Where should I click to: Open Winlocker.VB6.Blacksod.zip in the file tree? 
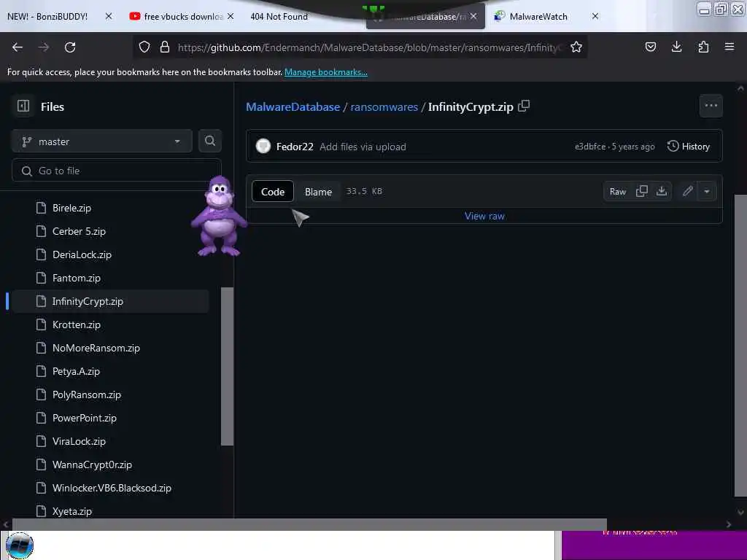112,488
